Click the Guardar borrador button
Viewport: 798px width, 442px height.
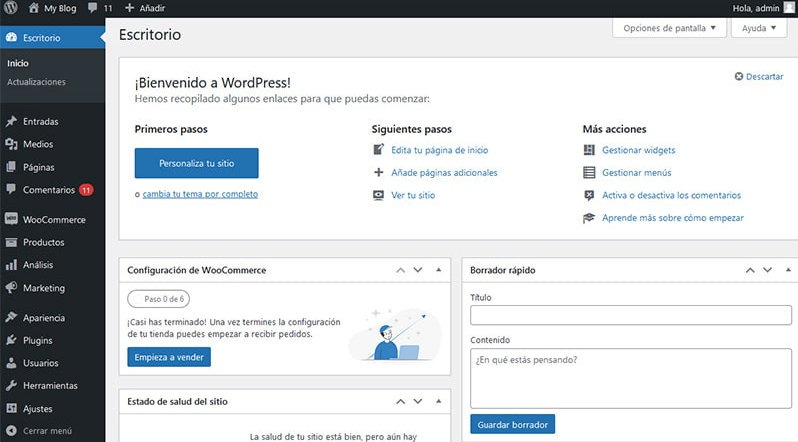click(x=512, y=424)
